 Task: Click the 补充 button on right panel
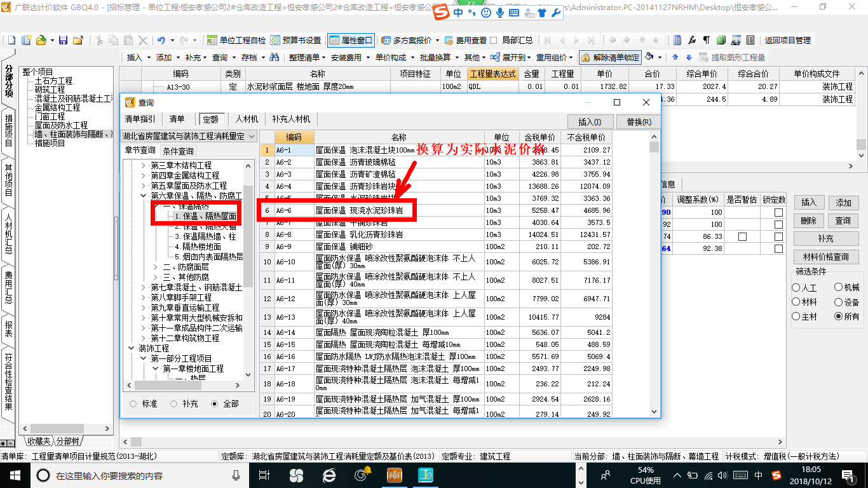[x=825, y=239]
